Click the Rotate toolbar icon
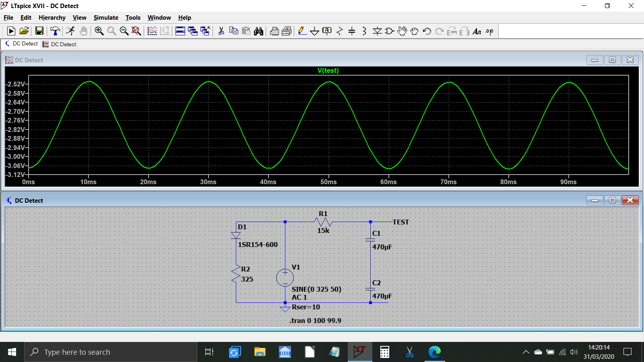Screen dimensions: 644x362 pyautogui.click(x=452, y=31)
